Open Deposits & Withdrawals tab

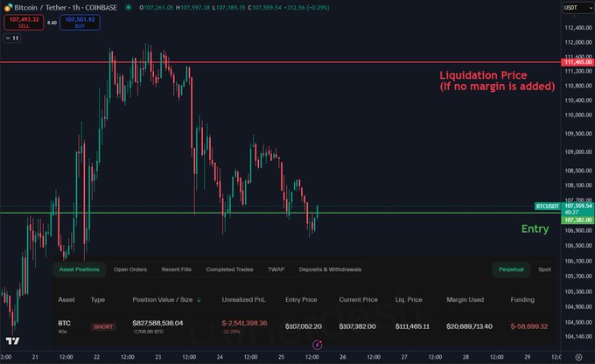[330, 269]
